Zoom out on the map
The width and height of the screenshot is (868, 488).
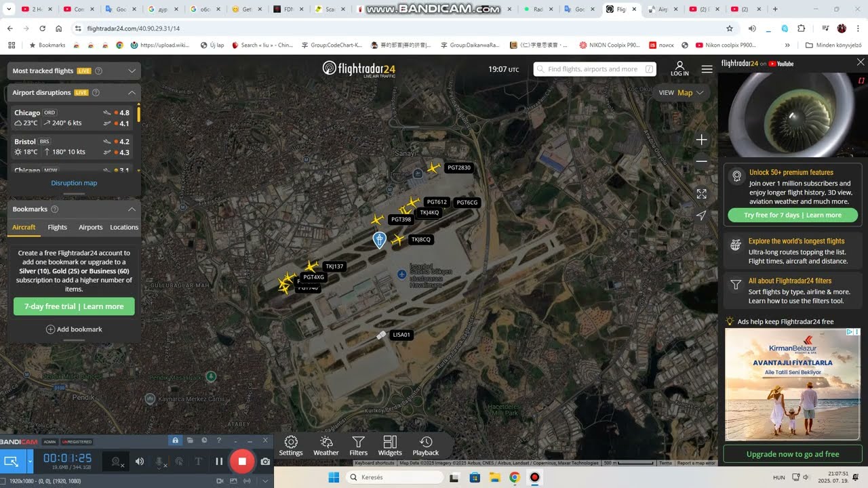coord(701,161)
